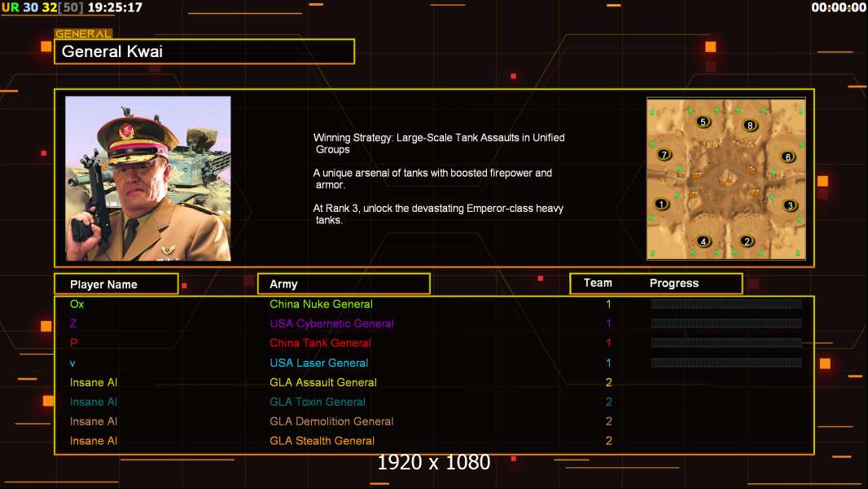This screenshot has width=868, height=489.
Task: Click Insane AI in the GLA Stealth row
Action: 94,441
